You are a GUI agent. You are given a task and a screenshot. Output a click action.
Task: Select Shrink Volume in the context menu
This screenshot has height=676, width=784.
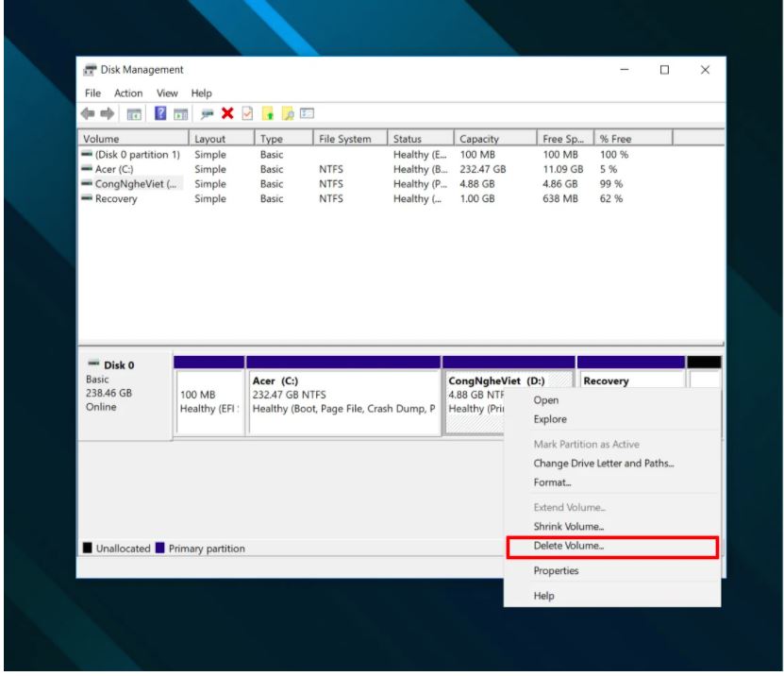[568, 527]
